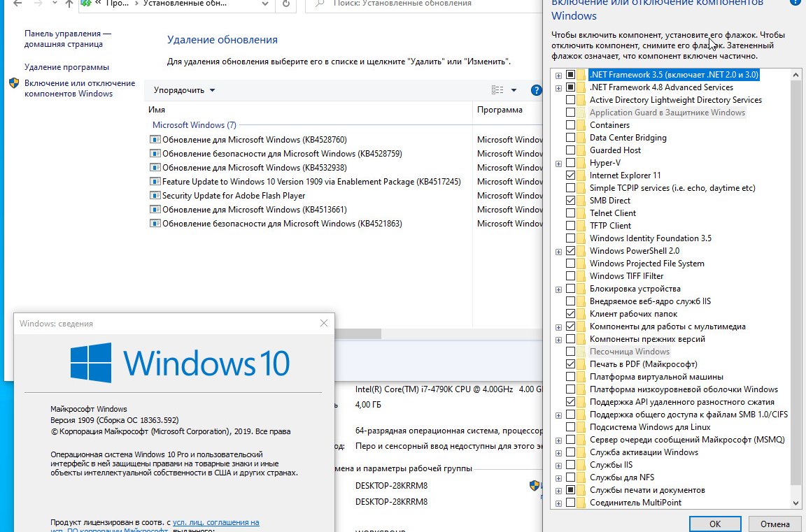Open the Удаление программы link
Image resolution: width=806 pixels, height=532 pixels.
tap(67, 67)
